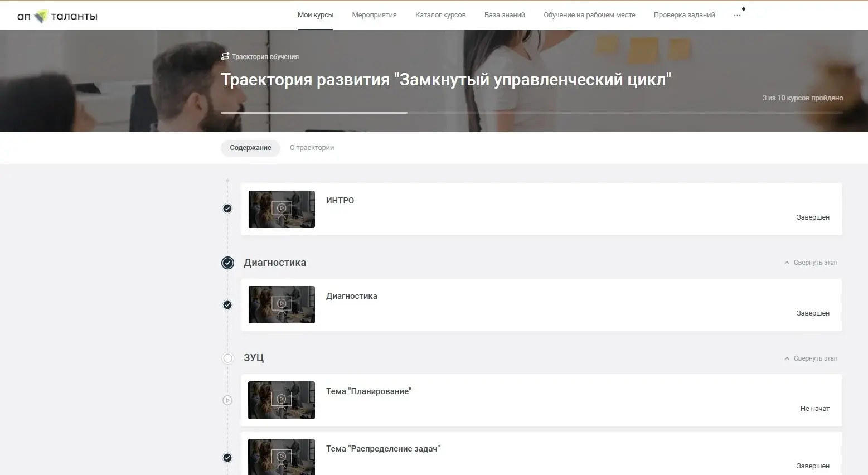Open the Тема "Распределение задач" thumbnail
The height and width of the screenshot is (475, 868).
(x=282, y=457)
